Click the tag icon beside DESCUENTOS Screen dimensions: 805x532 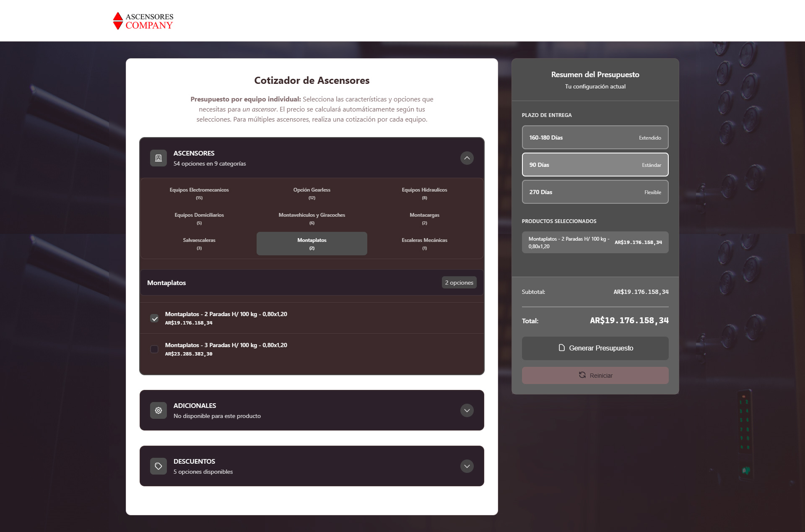click(x=158, y=466)
